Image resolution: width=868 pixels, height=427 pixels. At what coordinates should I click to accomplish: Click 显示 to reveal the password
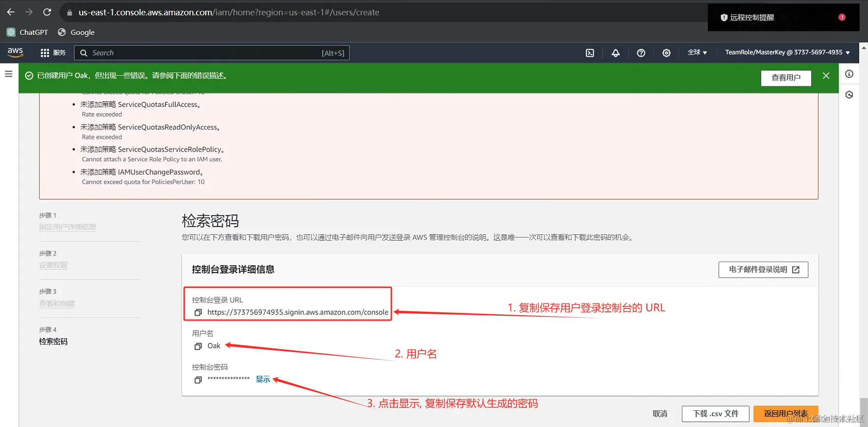click(263, 379)
